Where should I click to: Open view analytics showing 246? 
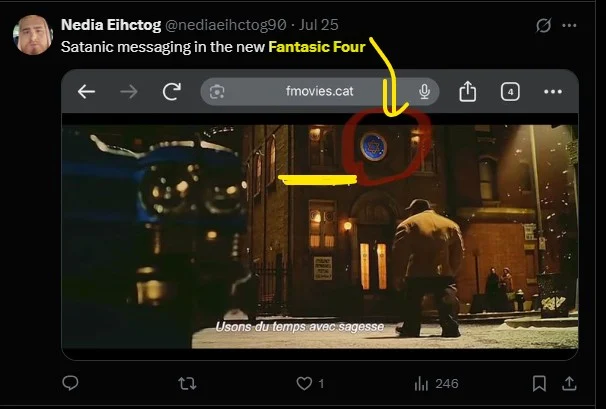pos(436,383)
